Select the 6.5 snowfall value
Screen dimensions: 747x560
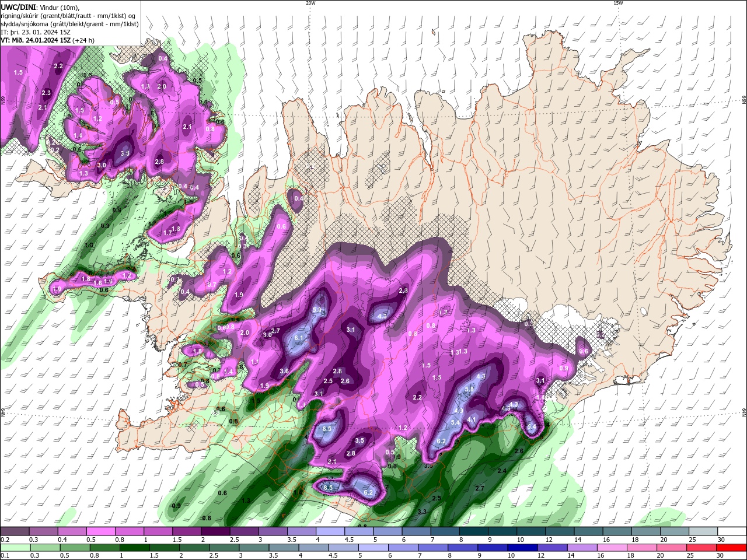(x=327, y=429)
